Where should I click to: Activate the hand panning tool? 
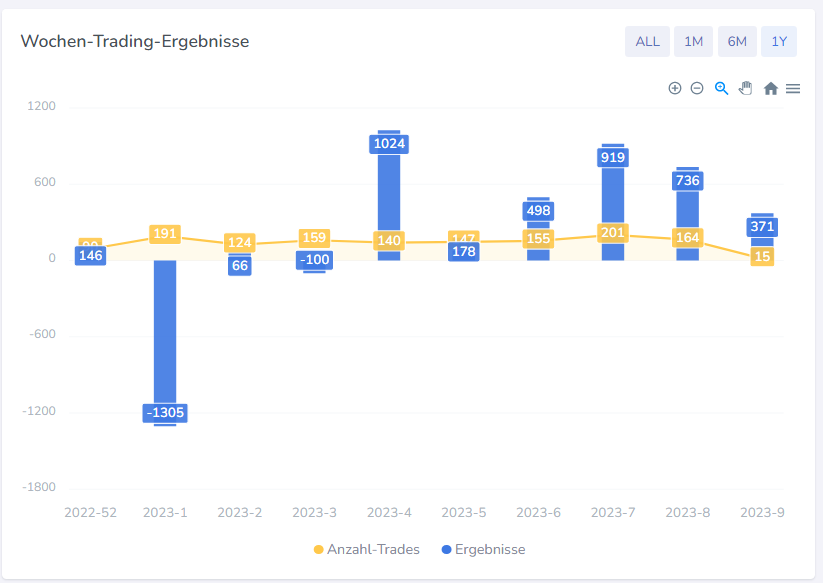[x=746, y=88]
